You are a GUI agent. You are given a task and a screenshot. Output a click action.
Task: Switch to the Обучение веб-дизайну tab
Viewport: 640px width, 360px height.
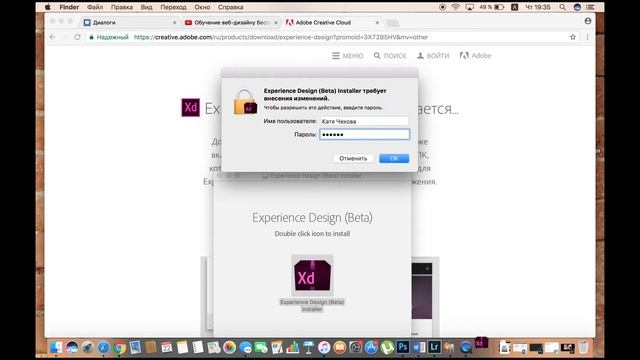[x=231, y=22]
